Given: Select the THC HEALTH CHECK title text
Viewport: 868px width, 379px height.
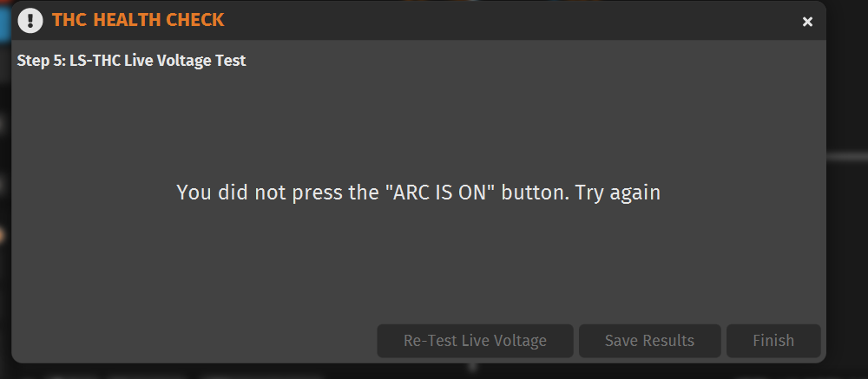Looking at the screenshot, I should (x=138, y=21).
